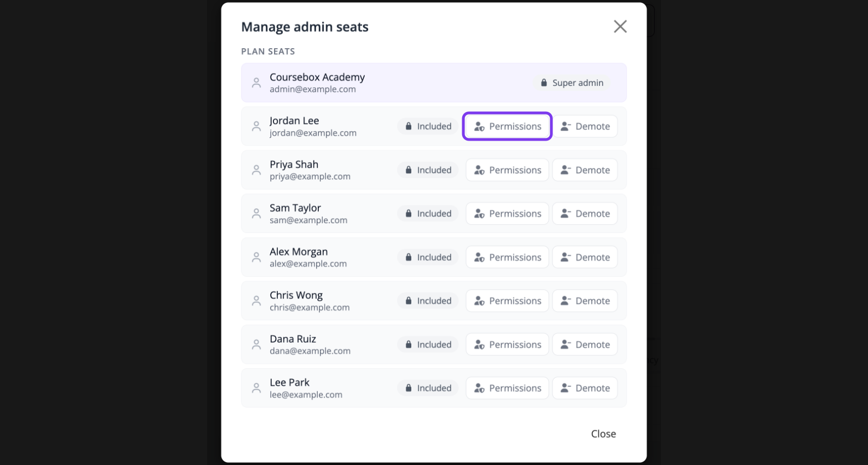Image resolution: width=868 pixels, height=465 pixels.
Task: Demote Jordan Lee from admin
Action: (x=585, y=126)
